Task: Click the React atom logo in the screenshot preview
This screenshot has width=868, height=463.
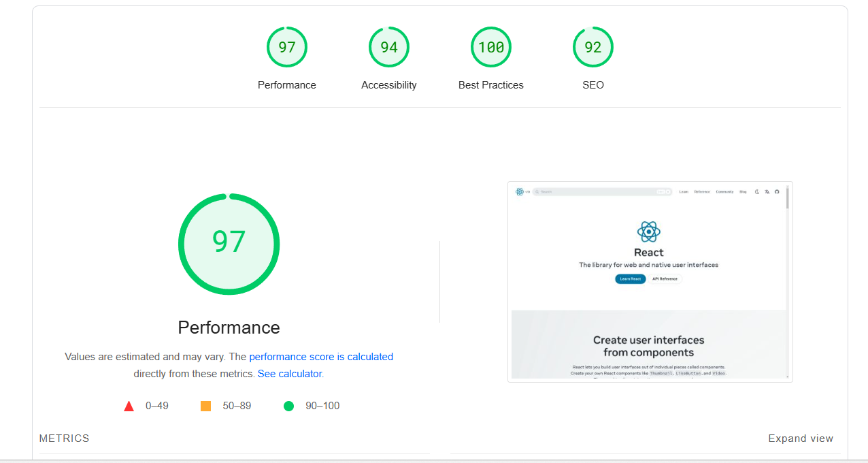Action: (x=649, y=231)
